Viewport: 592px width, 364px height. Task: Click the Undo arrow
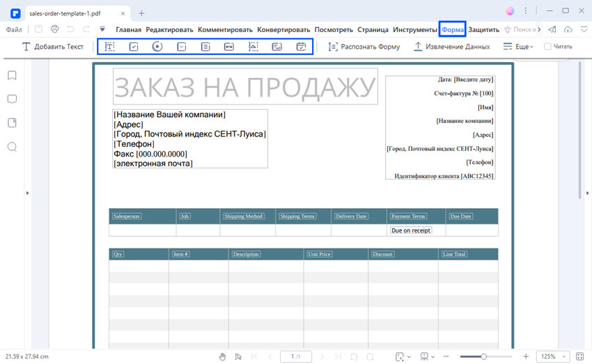click(x=70, y=29)
